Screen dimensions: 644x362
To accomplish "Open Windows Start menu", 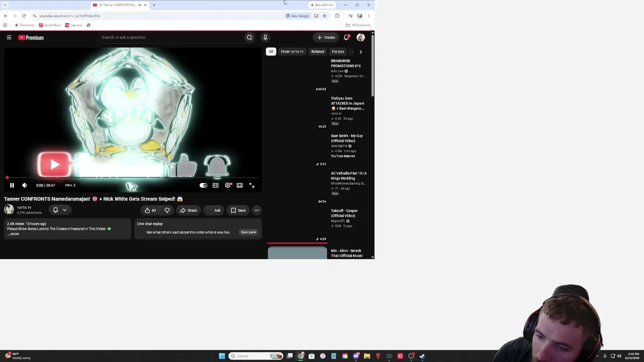I will pos(222,356).
